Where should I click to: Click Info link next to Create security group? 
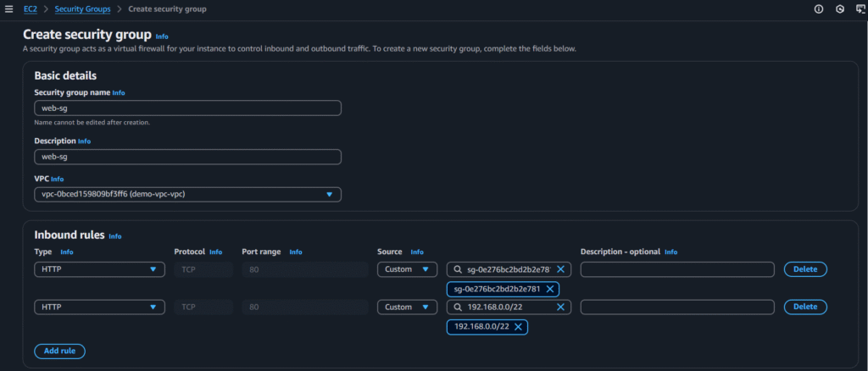(x=162, y=36)
